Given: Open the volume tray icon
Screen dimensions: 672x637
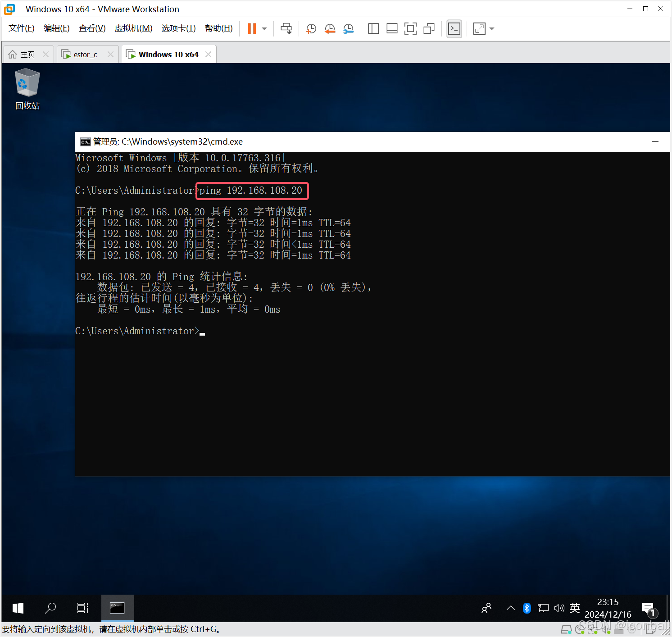Looking at the screenshot, I should (x=559, y=608).
